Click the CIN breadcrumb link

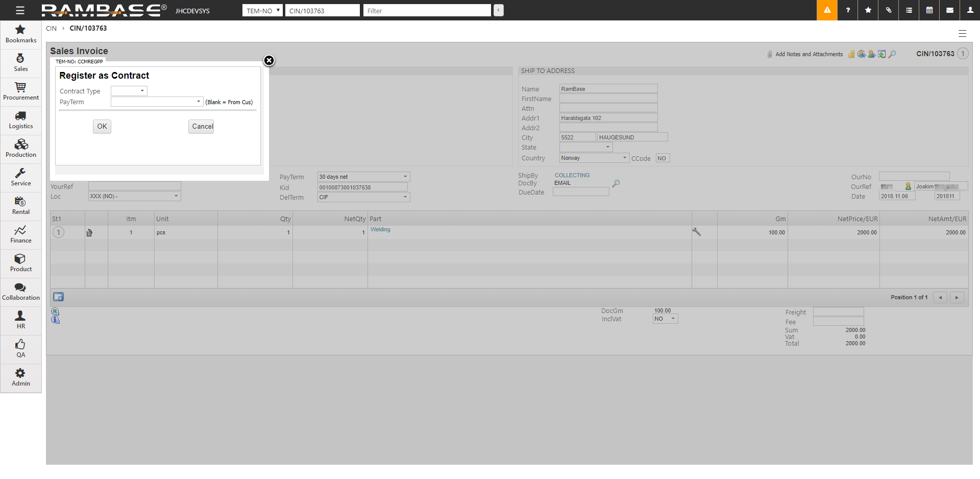pos(51,29)
